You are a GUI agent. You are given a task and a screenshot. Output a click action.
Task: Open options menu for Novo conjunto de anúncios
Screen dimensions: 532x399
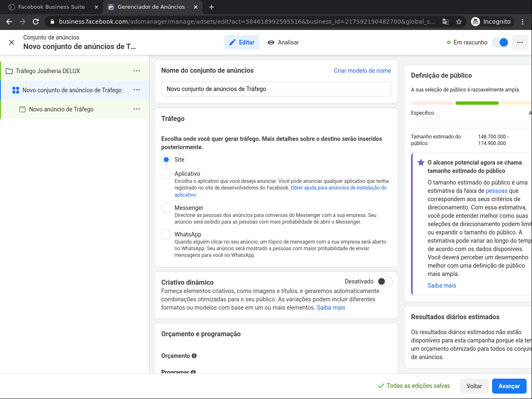pos(137,90)
